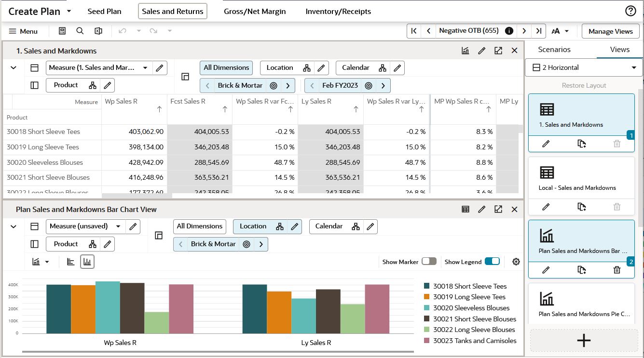Open the Scenarios tab

[x=555, y=49]
